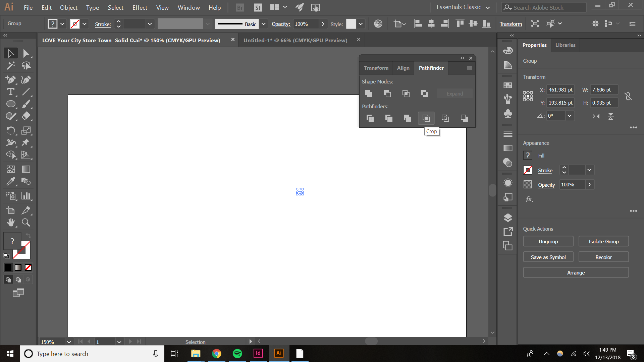The image size is (644, 362).
Task: Click the Ungroup quick action
Action: coord(548,241)
